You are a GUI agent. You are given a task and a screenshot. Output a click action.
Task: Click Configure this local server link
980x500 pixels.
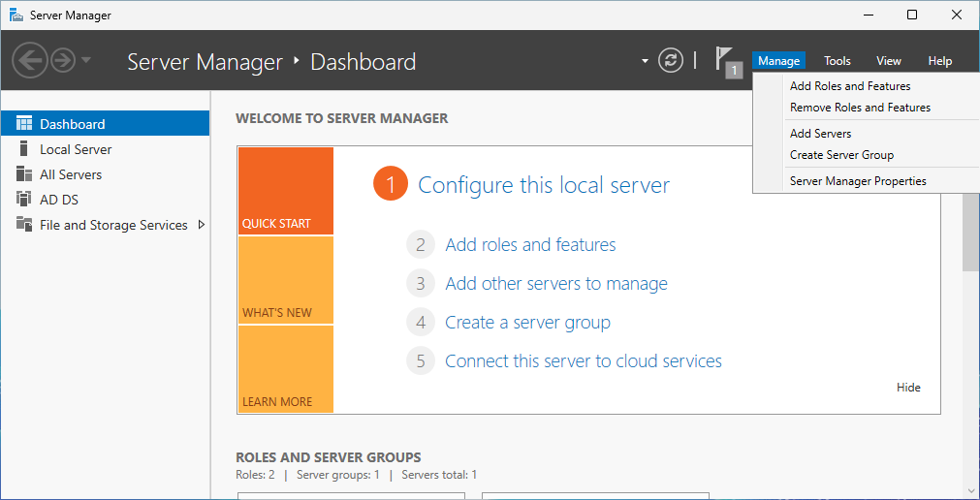pos(544,185)
